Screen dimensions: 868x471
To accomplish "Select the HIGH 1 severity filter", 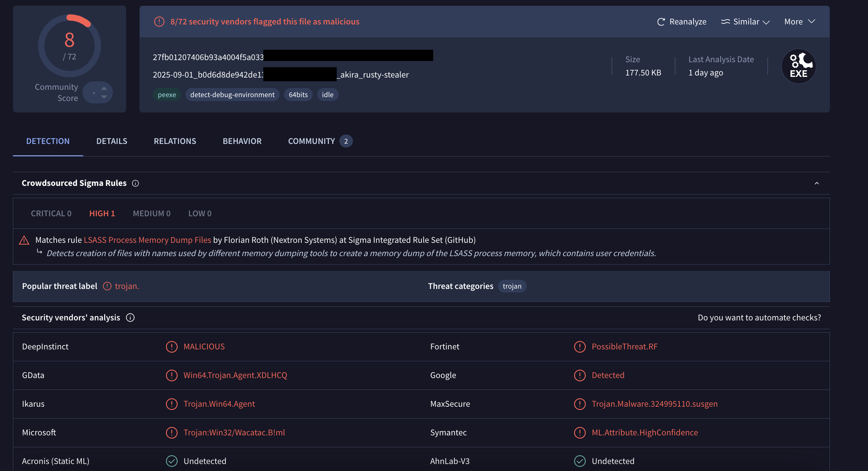I will (102, 213).
